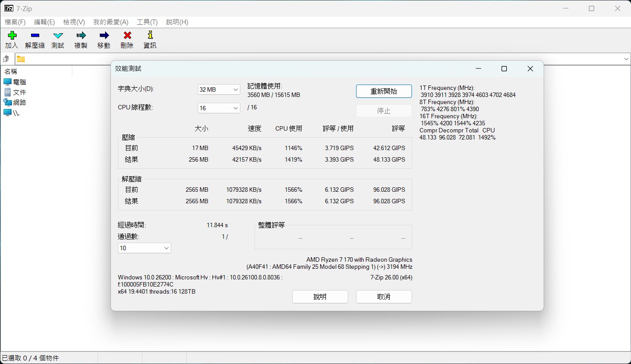This screenshot has width=631, height=364.
Task: Click the 說明 help button in dialog
Action: (x=320, y=297)
